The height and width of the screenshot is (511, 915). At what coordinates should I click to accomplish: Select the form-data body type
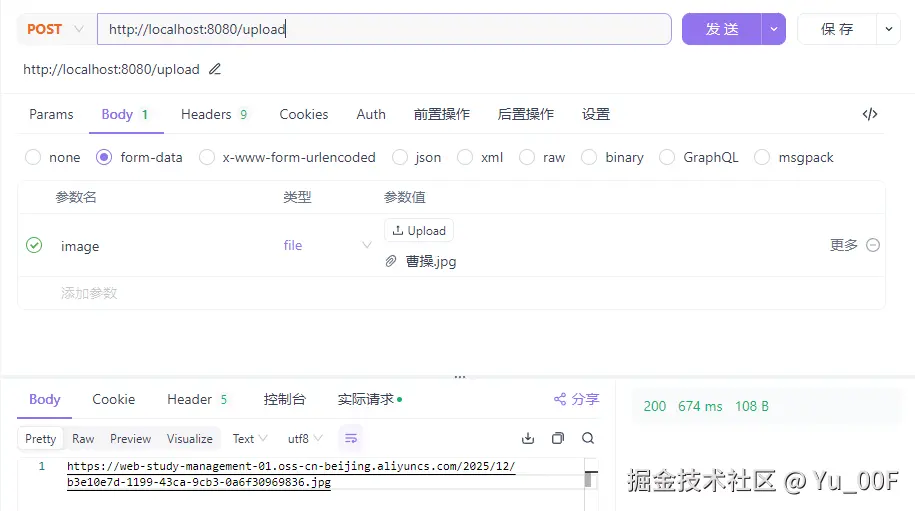tap(104, 158)
